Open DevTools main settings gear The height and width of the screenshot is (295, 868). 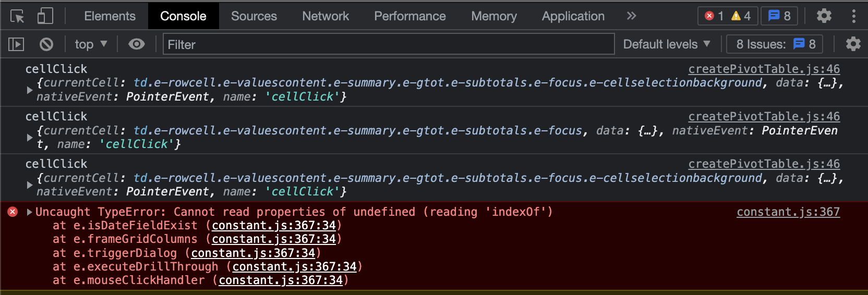tap(824, 16)
